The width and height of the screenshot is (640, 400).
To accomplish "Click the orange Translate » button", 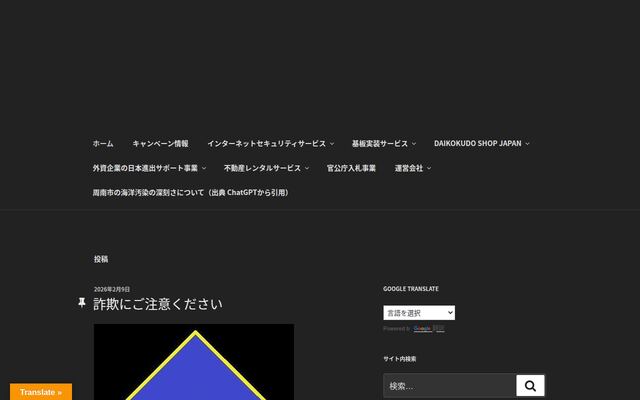I will [x=41, y=392].
